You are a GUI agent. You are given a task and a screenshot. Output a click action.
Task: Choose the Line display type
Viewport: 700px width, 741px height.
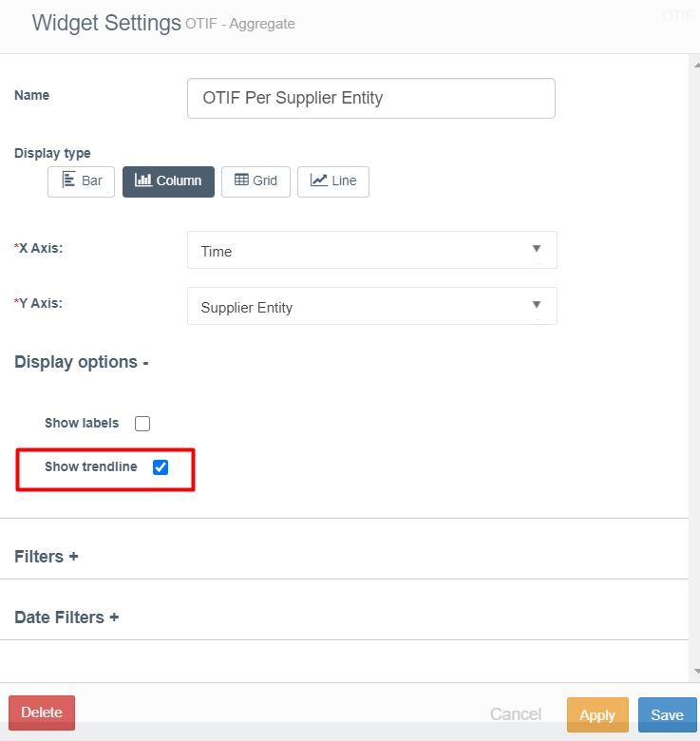coord(333,181)
